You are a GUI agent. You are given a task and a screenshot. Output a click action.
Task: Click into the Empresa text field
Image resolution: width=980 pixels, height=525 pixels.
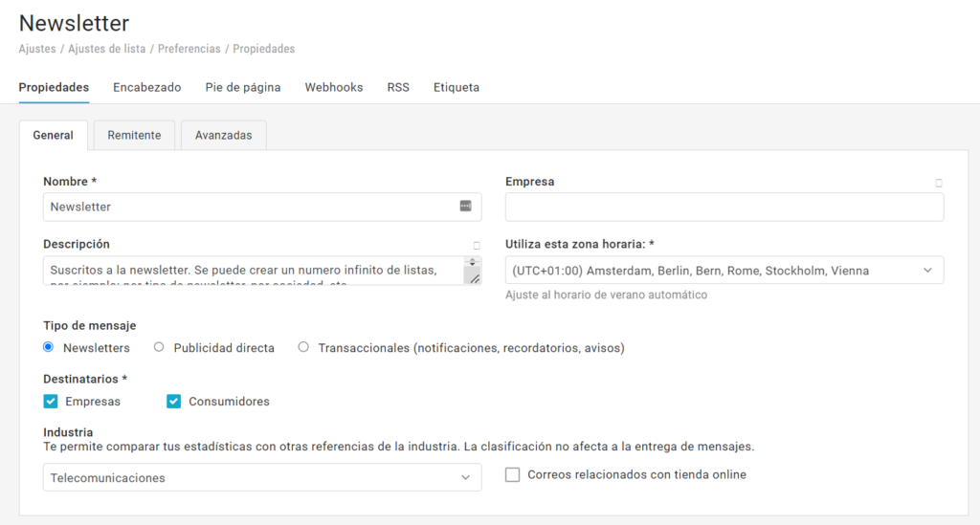[x=724, y=208]
